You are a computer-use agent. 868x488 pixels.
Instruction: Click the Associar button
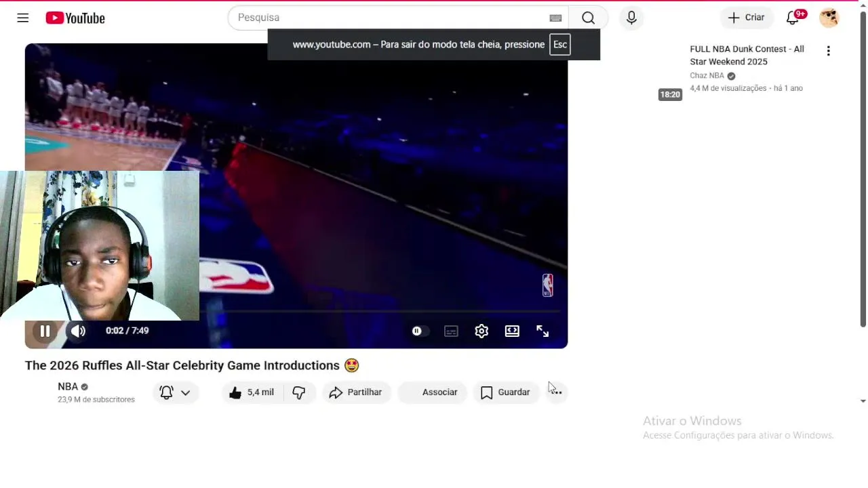click(432, 392)
